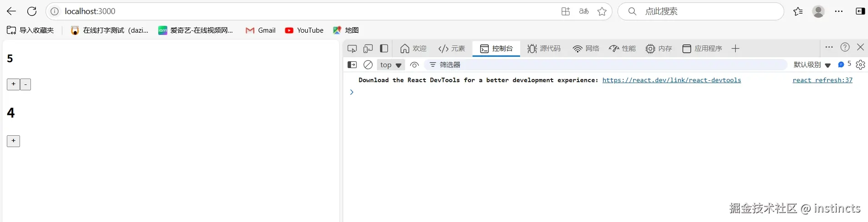
Task: Click the console prompt chevron
Action: pyautogui.click(x=351, y=92)
